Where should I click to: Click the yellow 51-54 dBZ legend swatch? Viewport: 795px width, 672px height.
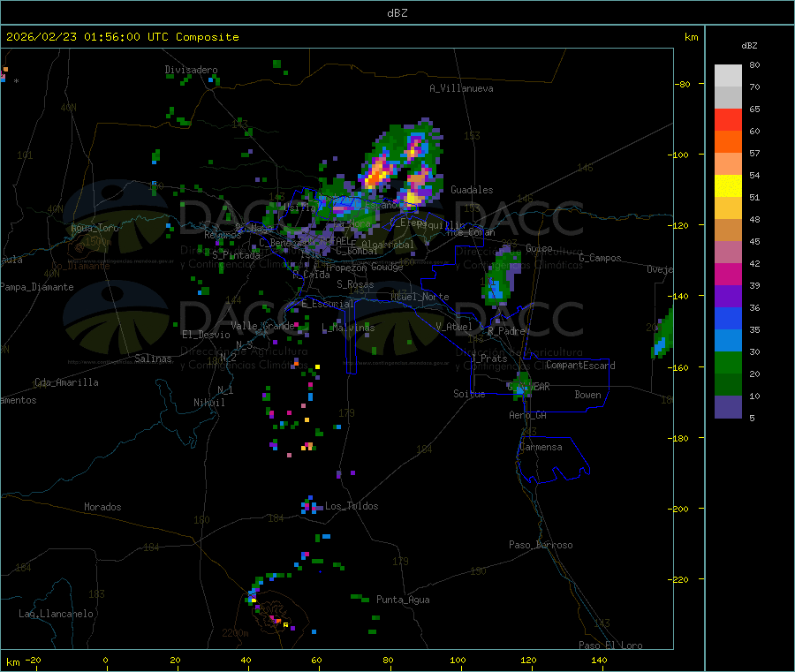click(x=728, y=186)
